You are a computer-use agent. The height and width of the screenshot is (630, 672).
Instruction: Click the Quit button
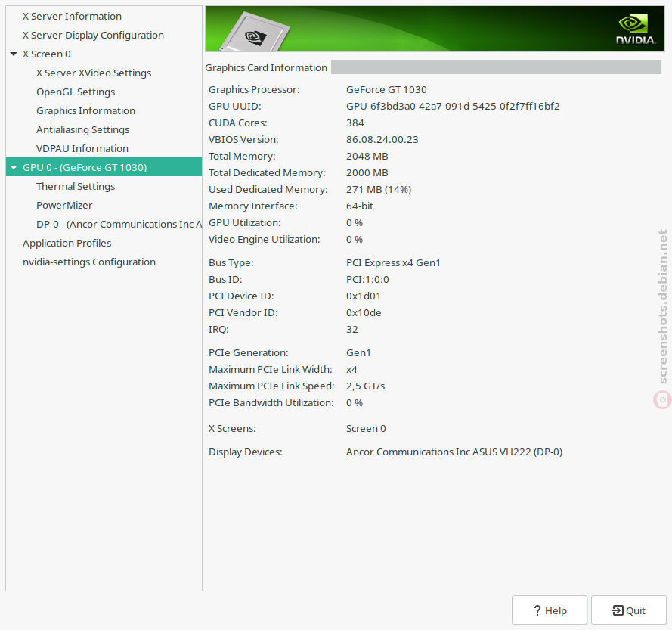coord(629,610)
